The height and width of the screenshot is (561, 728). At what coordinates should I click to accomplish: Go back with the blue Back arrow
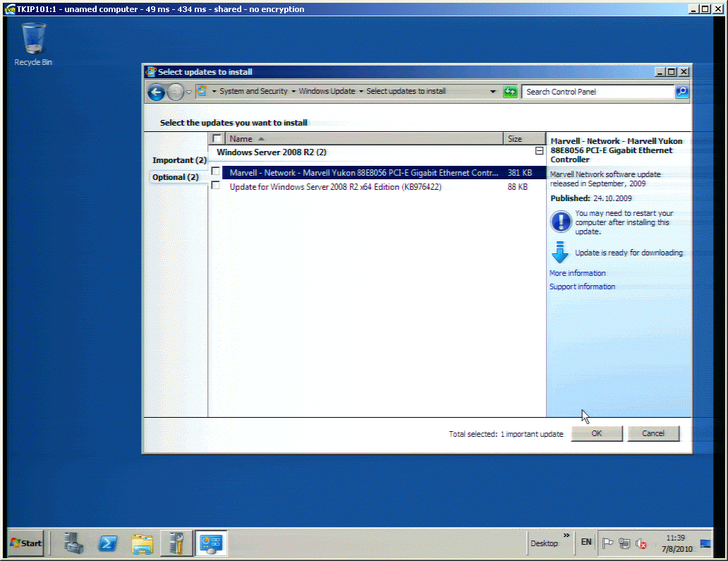[157, 92]
